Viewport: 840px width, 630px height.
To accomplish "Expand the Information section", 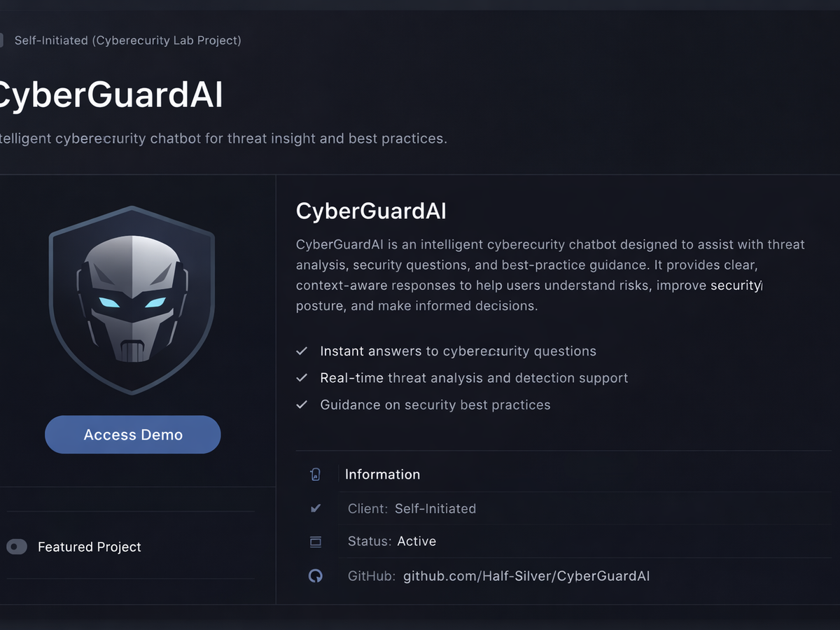I will point(381,474).
